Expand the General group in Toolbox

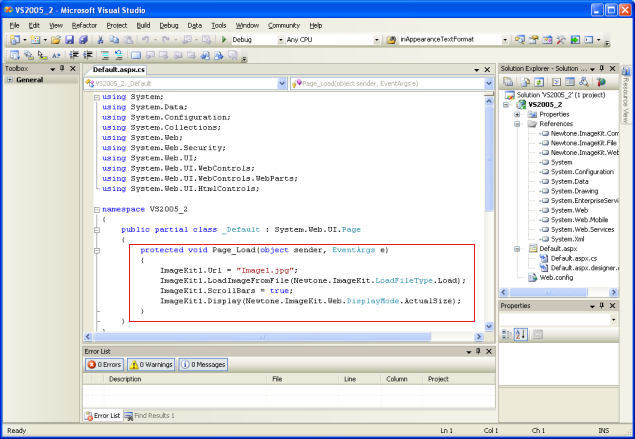pyautogui.click(x=10, y=80)
